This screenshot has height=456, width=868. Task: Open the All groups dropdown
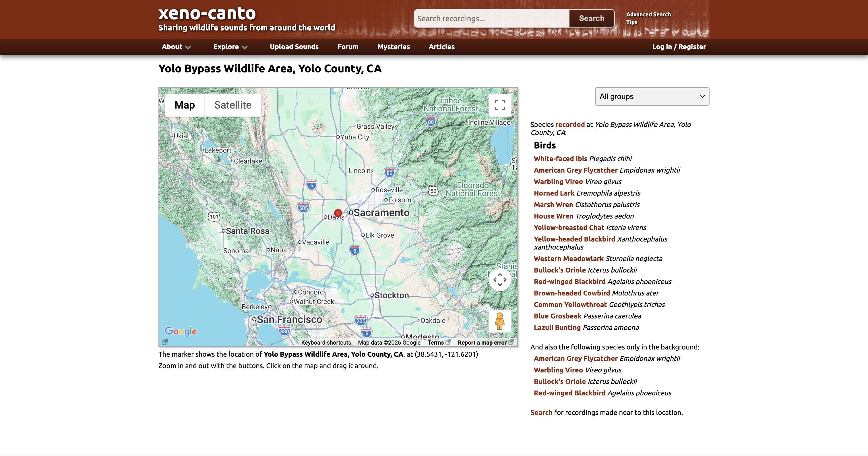(652, 96)
